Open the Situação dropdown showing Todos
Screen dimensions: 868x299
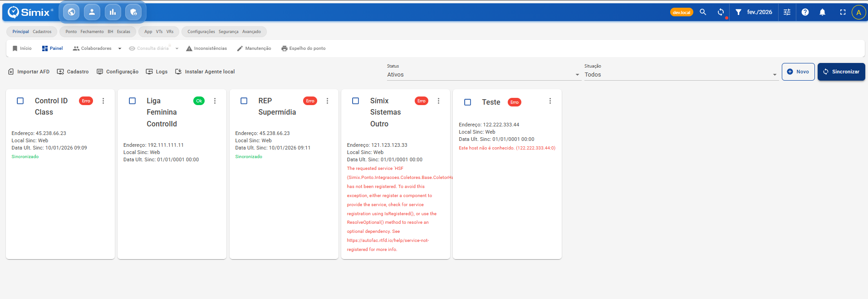point(681,75)
